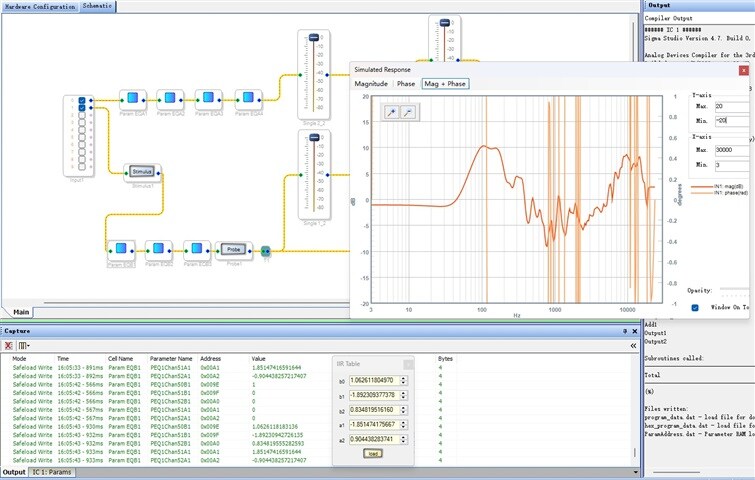755x480 pixels.
Task: Click the Single 2_2 volume slider knob
Action: click(x=314, y=37)
